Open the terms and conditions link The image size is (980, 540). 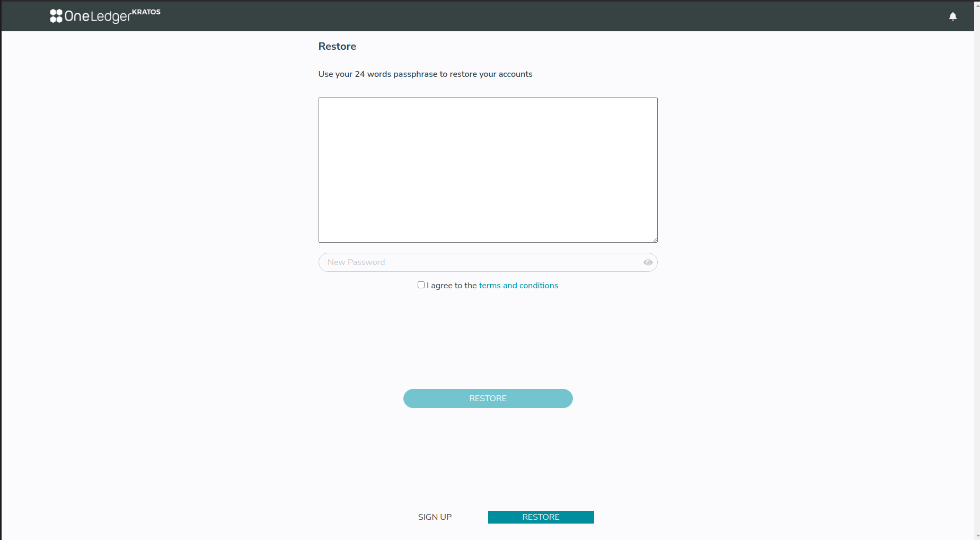pyautogui.click(x=518, y=286)
